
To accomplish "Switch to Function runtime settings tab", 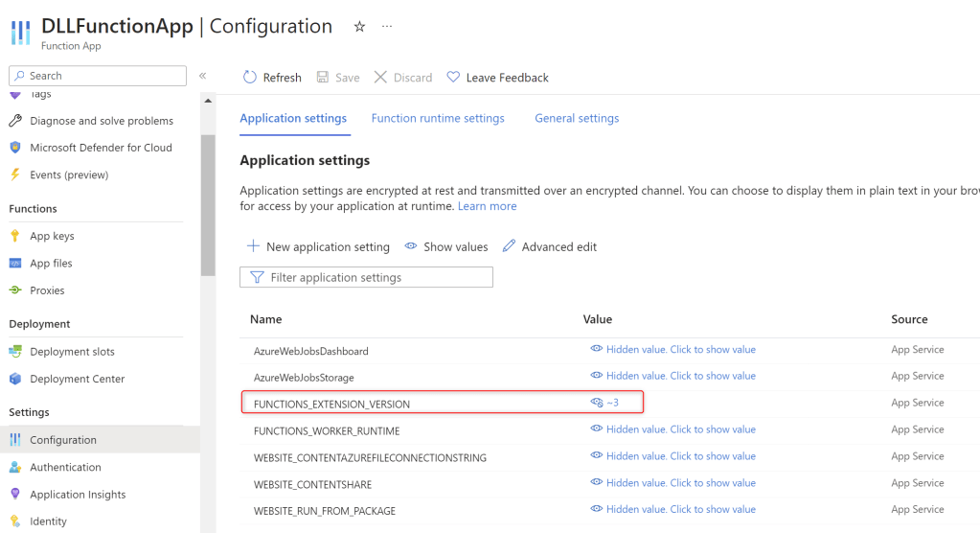I will 438,118.
